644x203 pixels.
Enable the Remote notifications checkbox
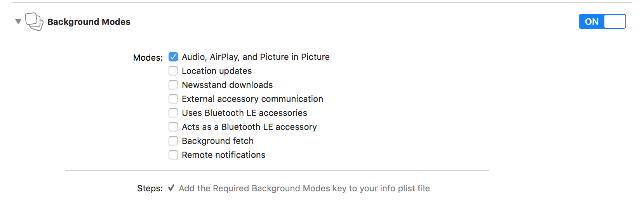[x=173, y=155]
